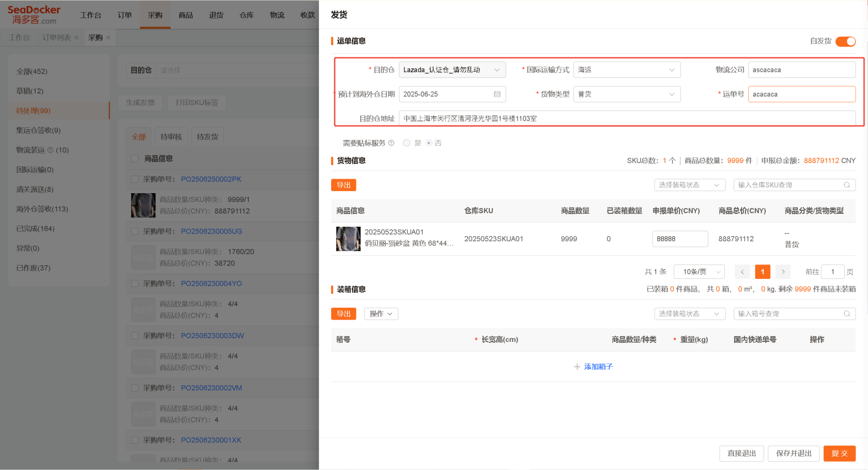868x470 pixels.
Task: Select 是 for 需要贴标服务
Action: [x=407, y=143]
